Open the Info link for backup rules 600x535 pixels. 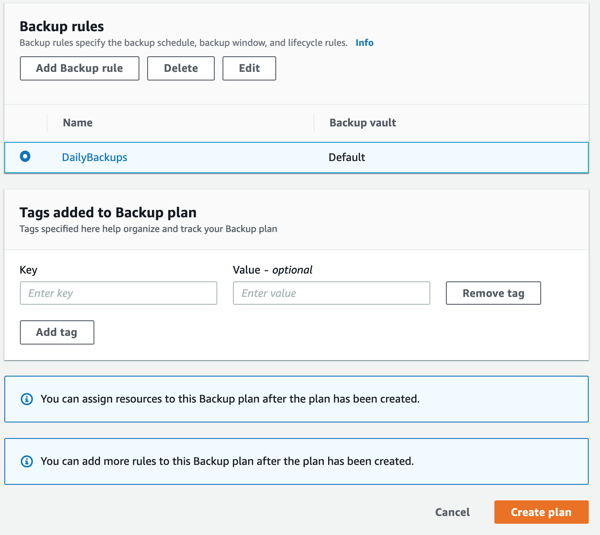[x=364, y=43]
